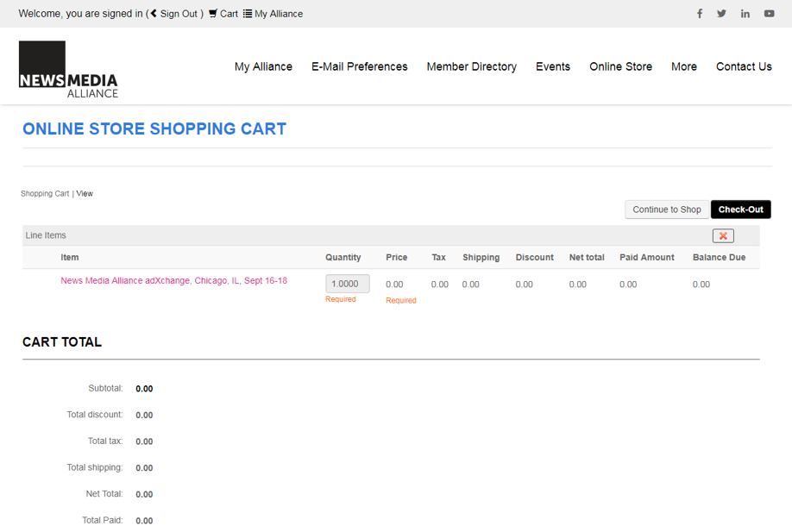Click the Price column header
The image size is (792, 532).
click(397, 258)
